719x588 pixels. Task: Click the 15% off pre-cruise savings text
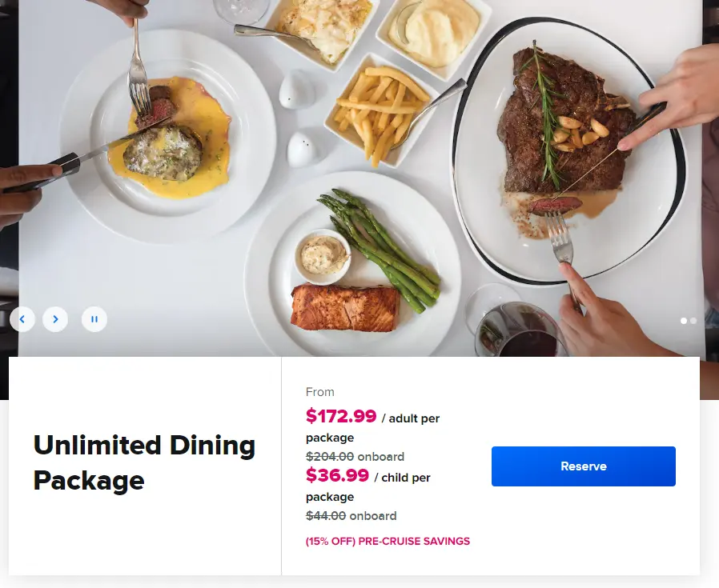tap(388, 541)
